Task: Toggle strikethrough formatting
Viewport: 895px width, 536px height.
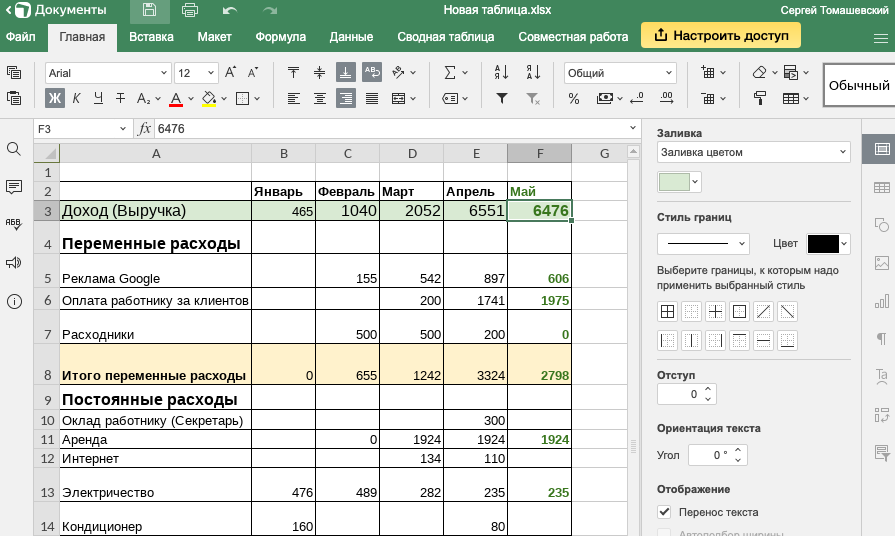Action: click(120, 98)
